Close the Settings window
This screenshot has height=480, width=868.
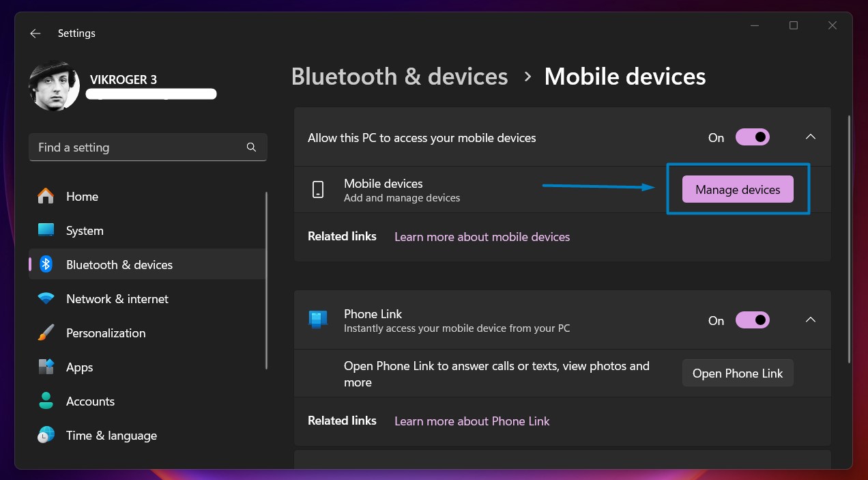(x=833, y=25)
